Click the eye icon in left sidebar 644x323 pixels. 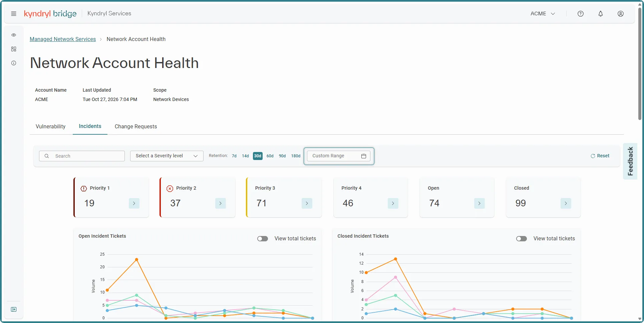point(14,35)
